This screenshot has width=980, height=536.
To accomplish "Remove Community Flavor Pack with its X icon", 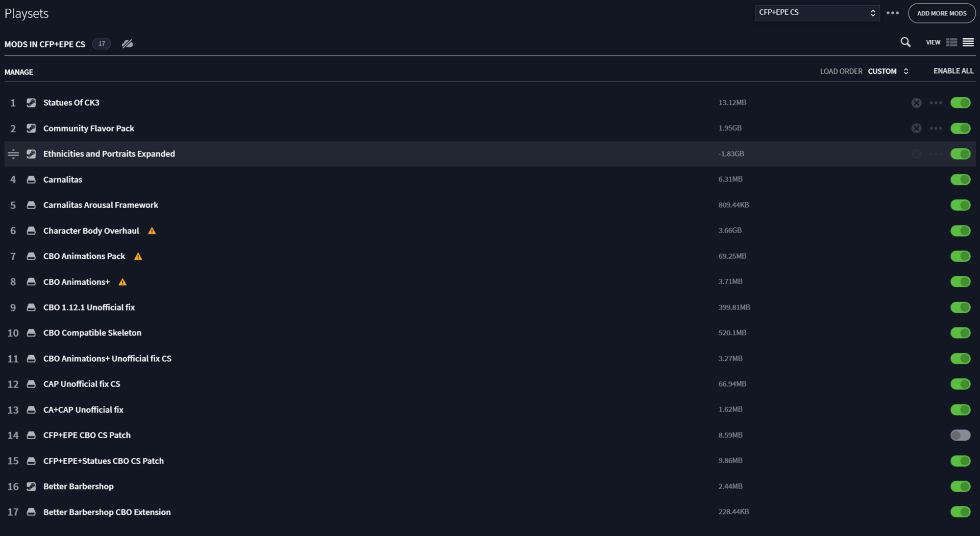I will point(917,129).
